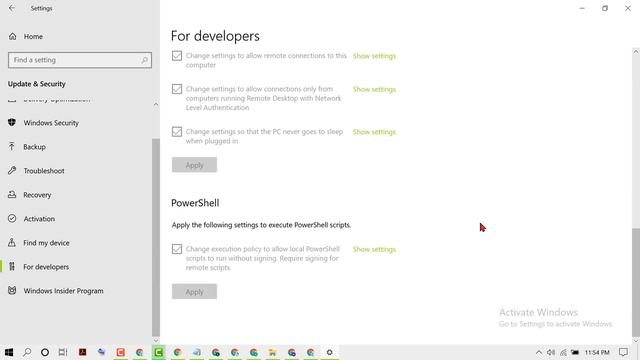
Task: Open the green Camtasia recorder taskbar icon
Action: tap(158, 352)
